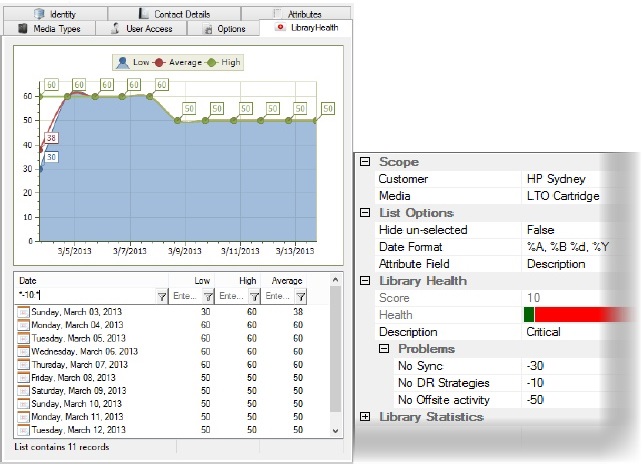Image resolution: width=643 pixels, height=464 pixels.
Task: Select the Description value Critical
Action: coord(543,332)
